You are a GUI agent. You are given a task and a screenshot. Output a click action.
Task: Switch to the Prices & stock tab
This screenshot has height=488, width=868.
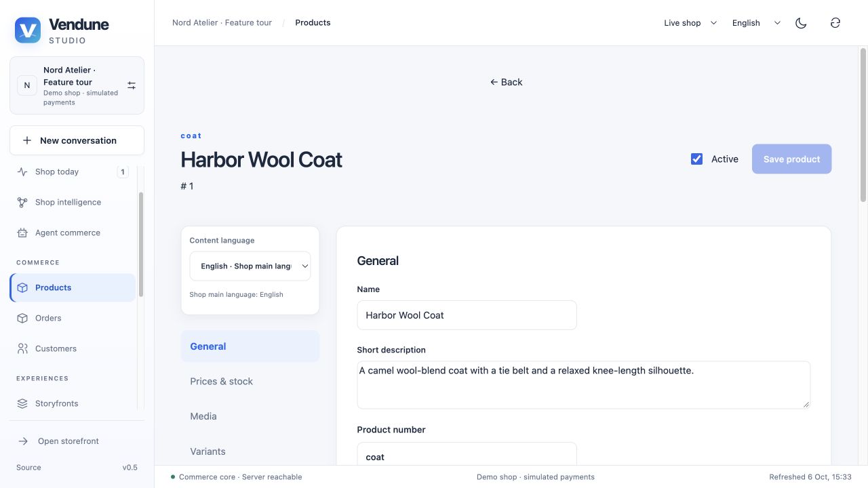250,382
